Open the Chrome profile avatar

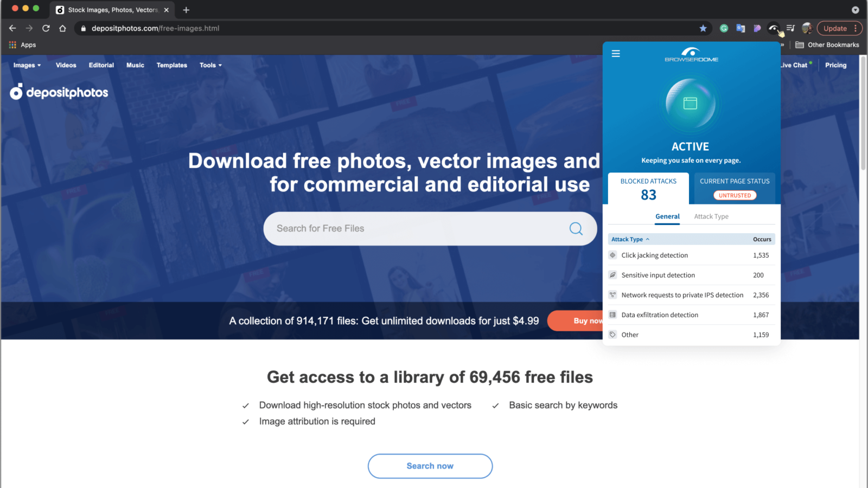point(807,28)
